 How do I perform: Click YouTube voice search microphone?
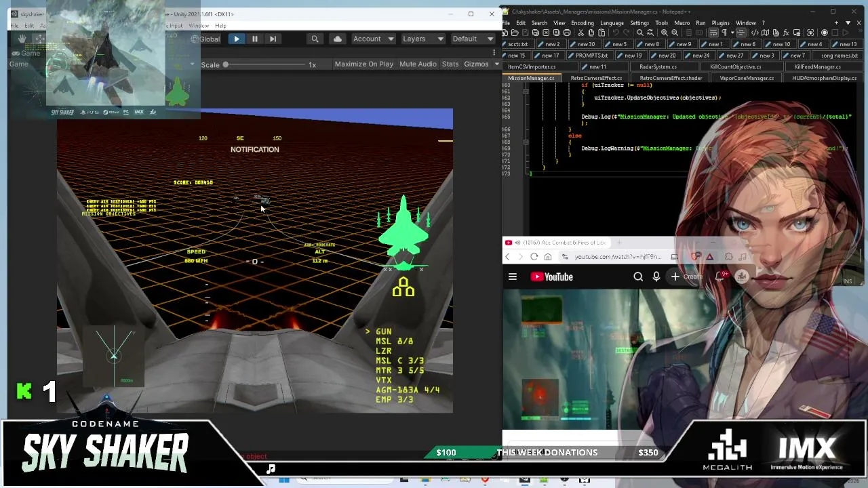[x=656, y=277]
